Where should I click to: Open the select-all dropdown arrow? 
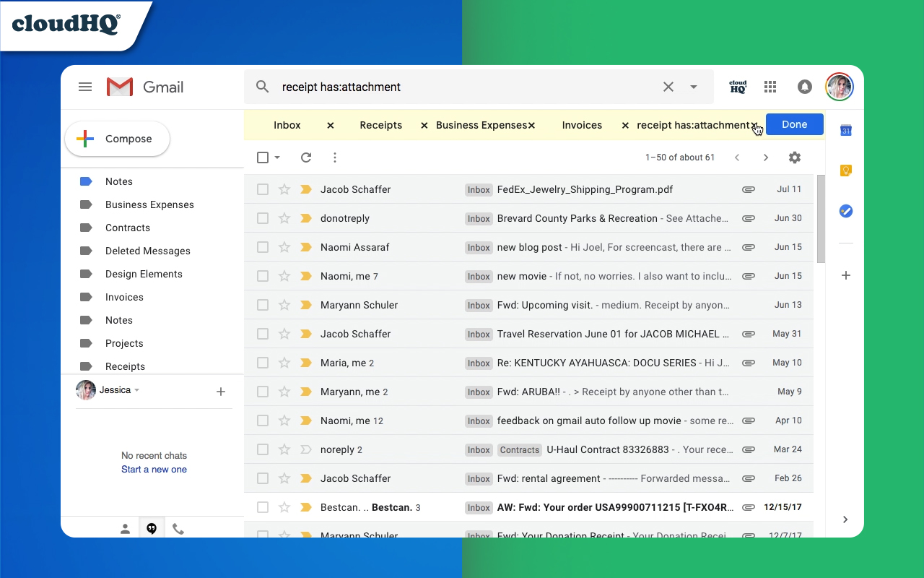(x=276, y=157)
